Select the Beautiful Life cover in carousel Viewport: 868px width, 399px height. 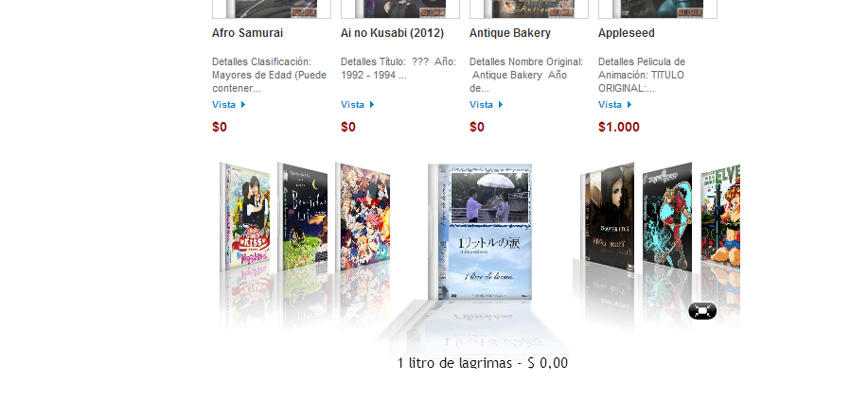pos(302,217)
